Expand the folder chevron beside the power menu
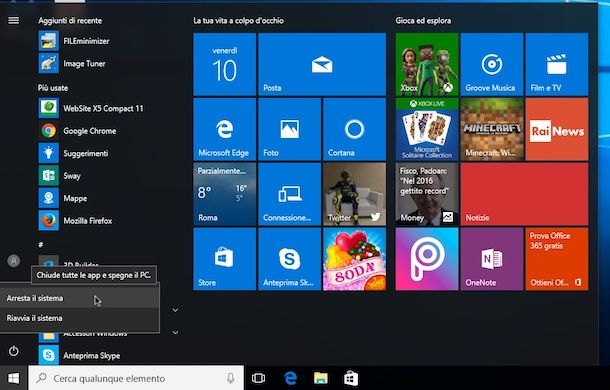Image resolution: width=610 pixels, height=390 pixels. click(x=175, y=310)
